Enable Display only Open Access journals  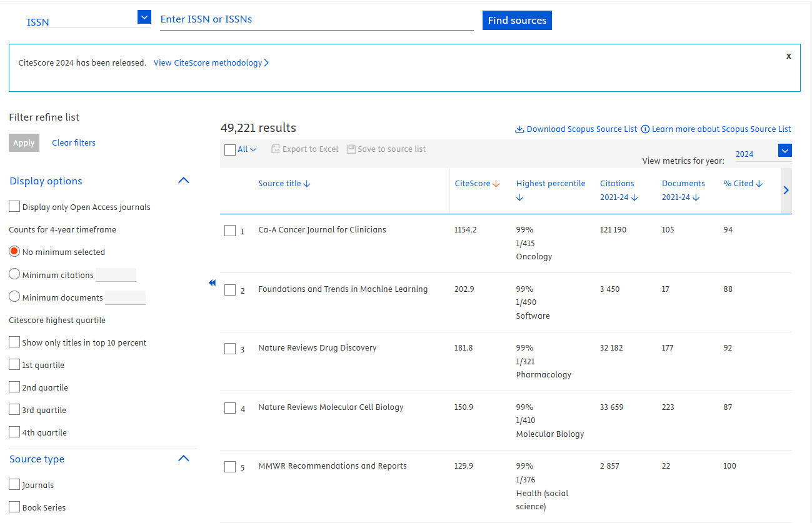(14, 205)
